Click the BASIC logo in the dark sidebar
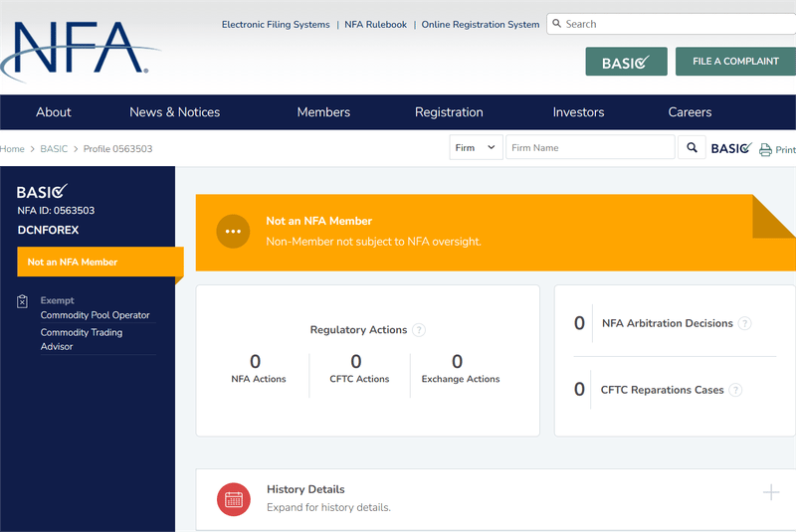796x532 pixels. tap(42, 191)
